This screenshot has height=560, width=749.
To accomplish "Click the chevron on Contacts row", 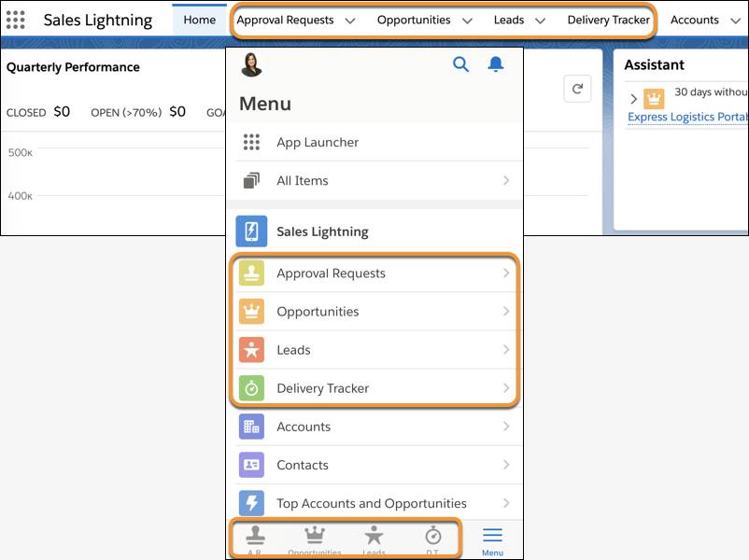I will [x=506, y=465].
